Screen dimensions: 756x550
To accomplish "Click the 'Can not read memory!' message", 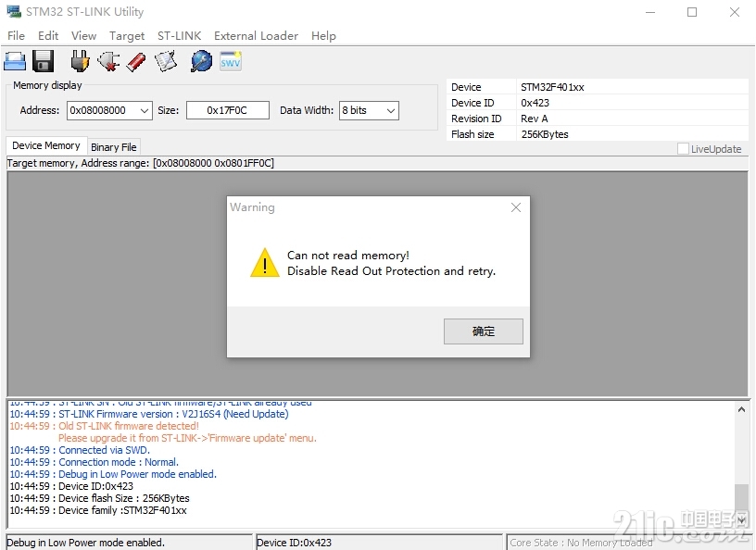I will point(348,256).
